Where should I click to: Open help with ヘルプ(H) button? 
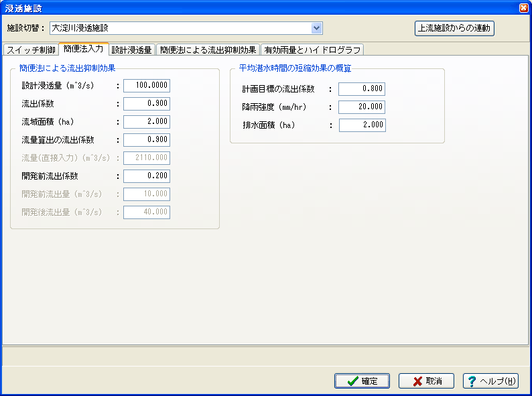tap(490, 381)
